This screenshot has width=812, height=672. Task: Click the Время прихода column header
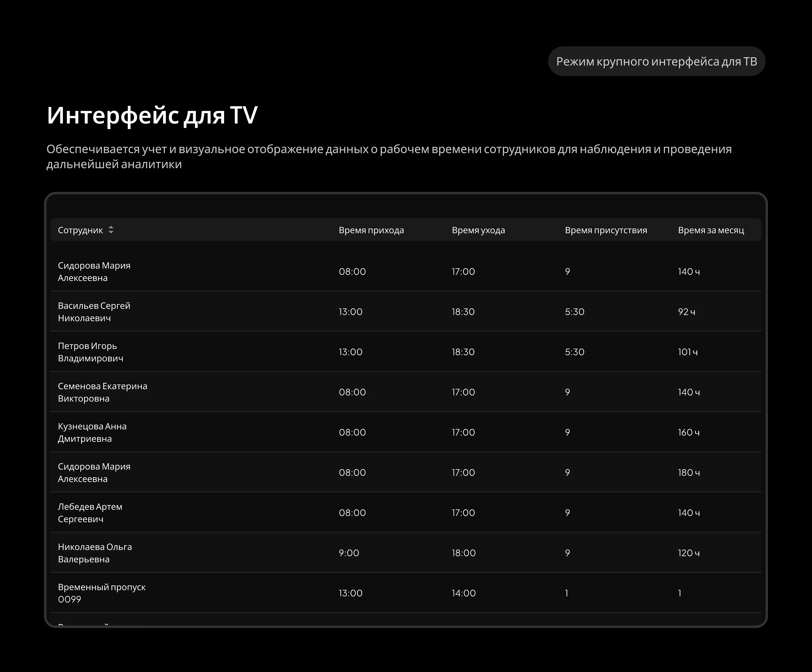(371, 230)
